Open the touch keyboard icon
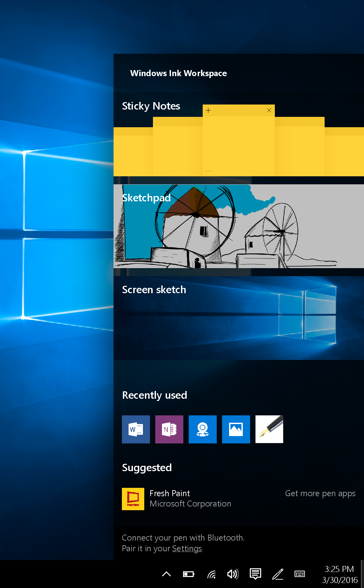 coord(300,574)
